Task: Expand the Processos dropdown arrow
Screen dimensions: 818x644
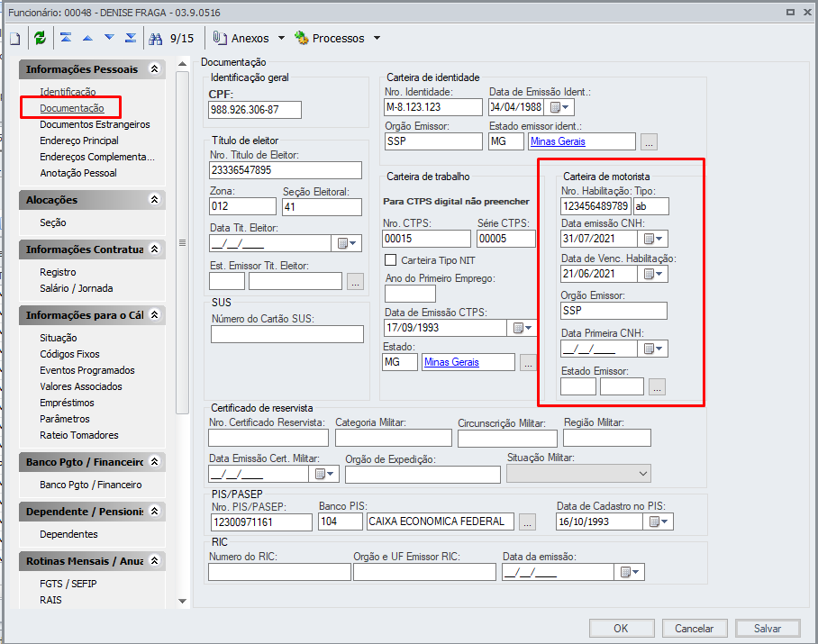Action: tap(377, 38)
